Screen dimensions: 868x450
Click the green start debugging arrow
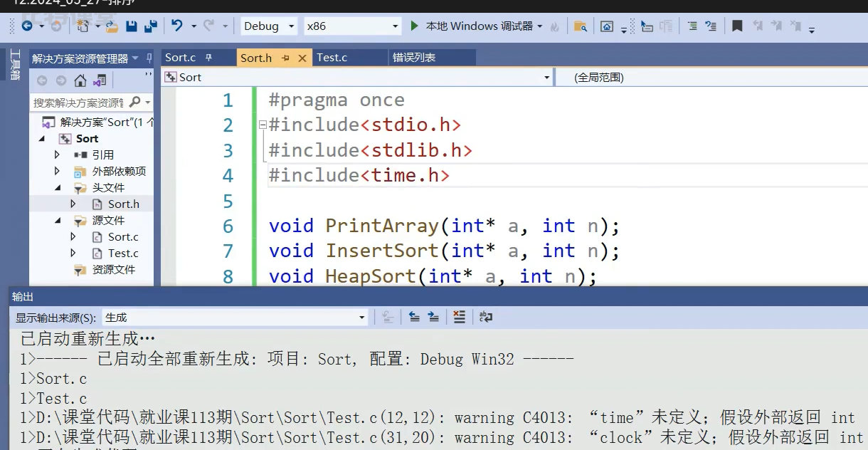(x=415, y=26)
